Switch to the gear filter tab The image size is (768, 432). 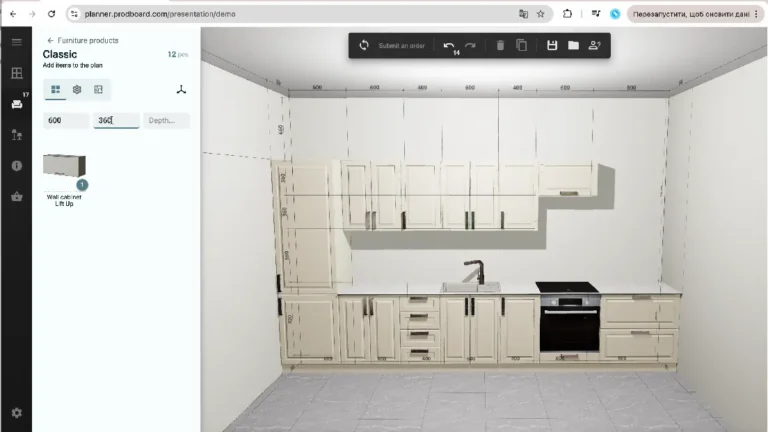click(x=77, y=90)
